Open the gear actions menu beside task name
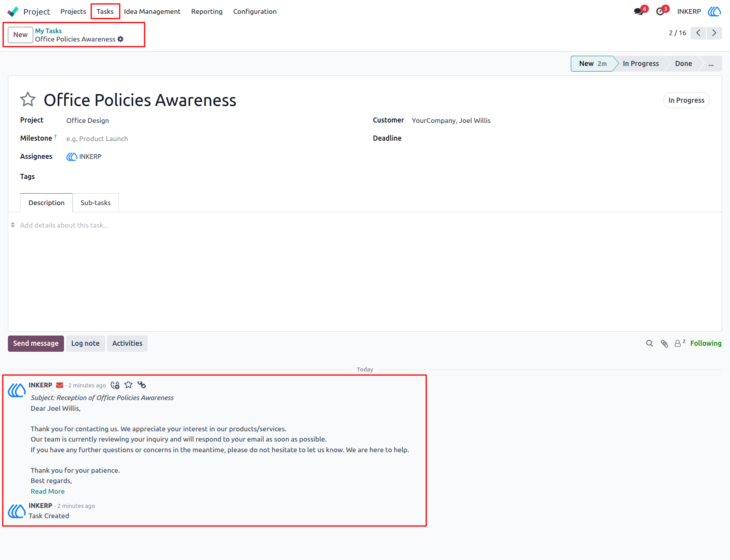 click(120, 39)
